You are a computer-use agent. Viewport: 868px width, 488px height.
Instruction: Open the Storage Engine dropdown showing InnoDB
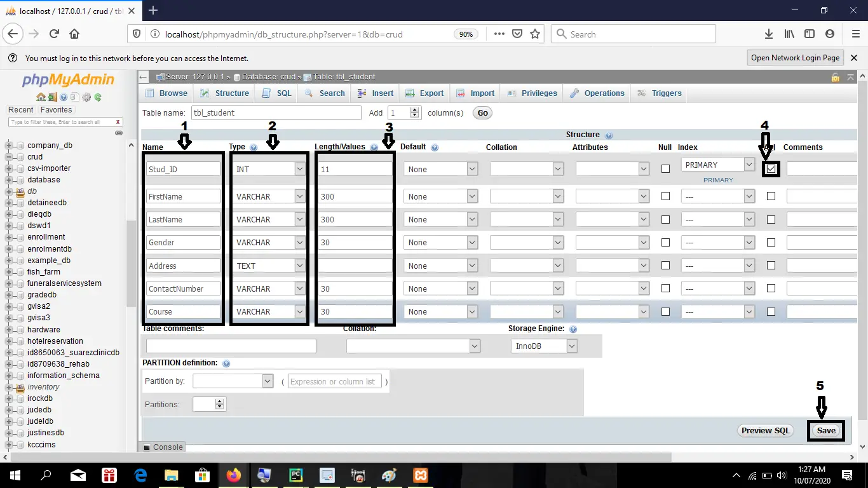(x=571, y=346)
